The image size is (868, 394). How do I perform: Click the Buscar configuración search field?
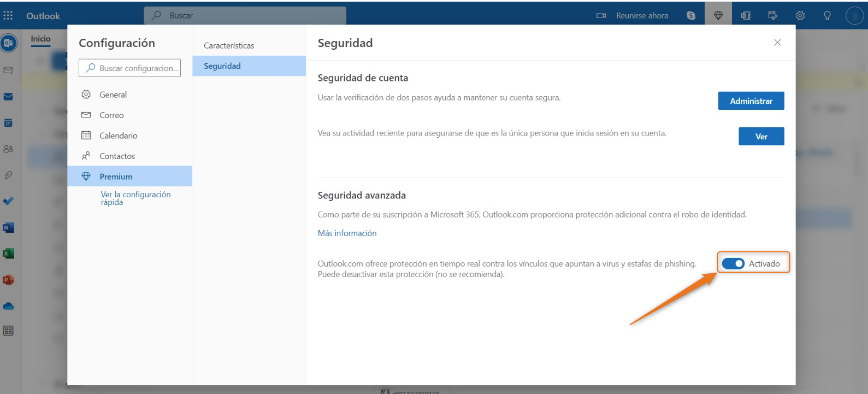point(129,68)
